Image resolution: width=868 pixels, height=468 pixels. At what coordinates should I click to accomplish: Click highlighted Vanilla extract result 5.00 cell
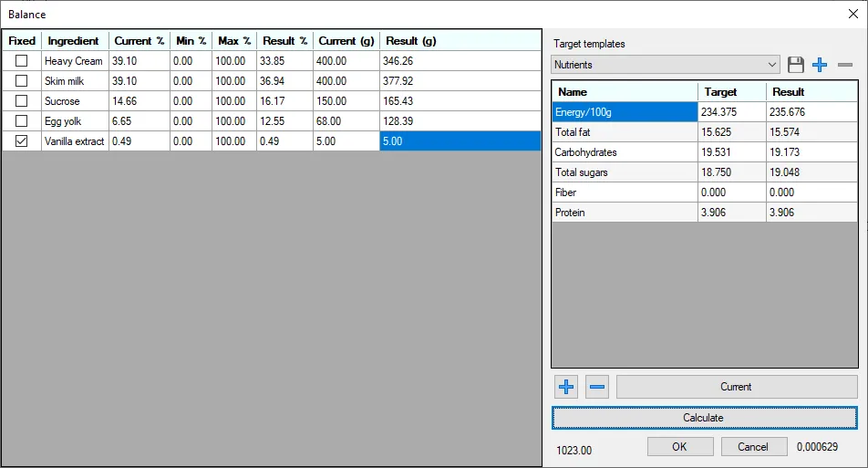point(460,140)
